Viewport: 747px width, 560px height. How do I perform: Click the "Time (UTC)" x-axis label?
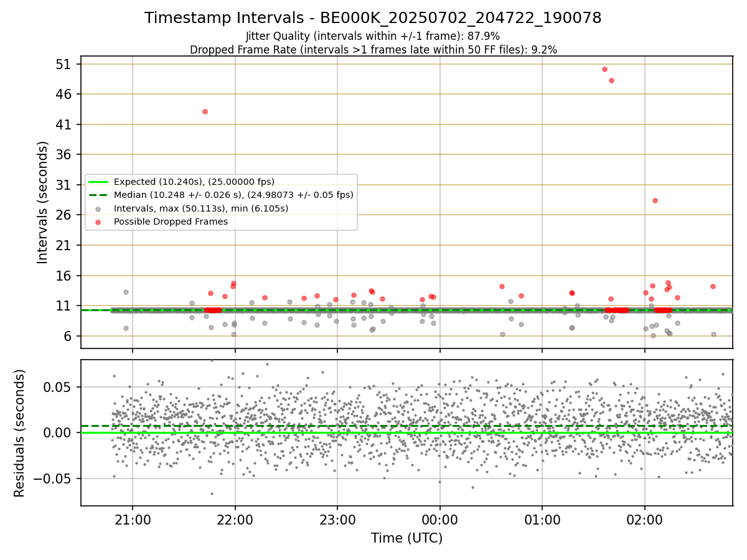(x=406, y=538)
